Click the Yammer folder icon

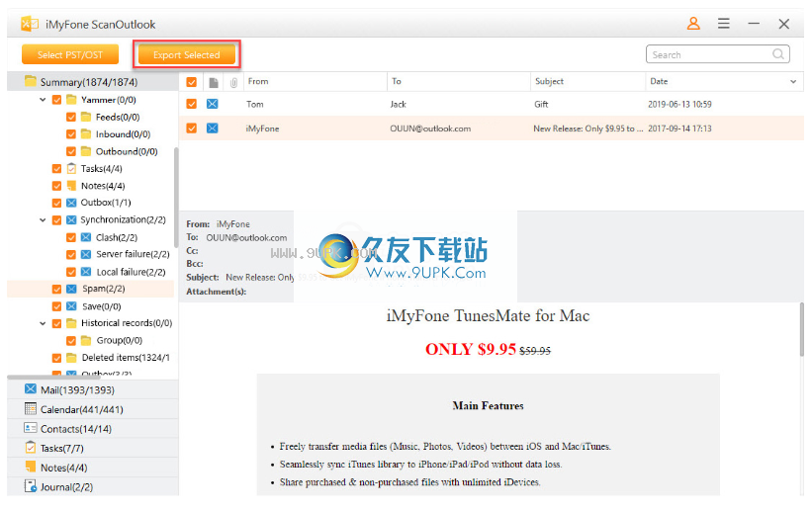[71, 100]
